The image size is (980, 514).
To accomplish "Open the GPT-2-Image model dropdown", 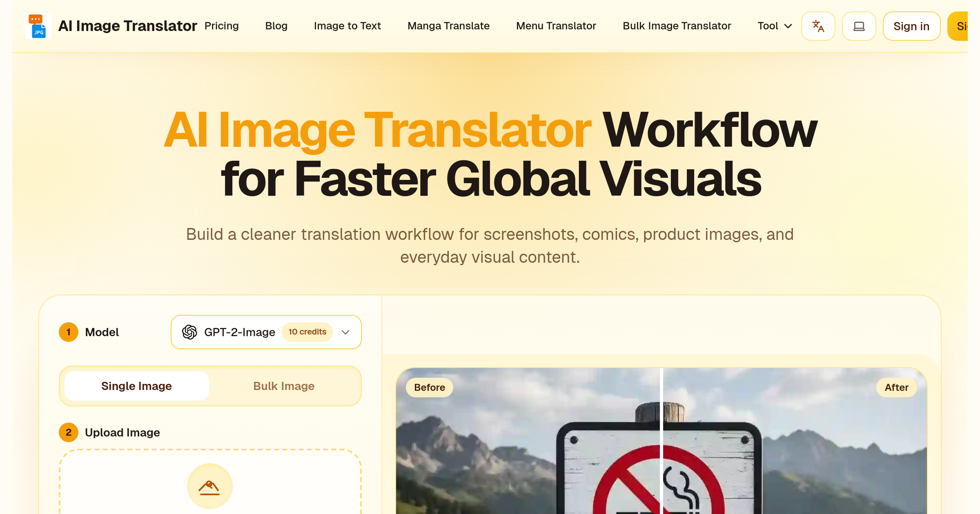I will pos(266,332).
